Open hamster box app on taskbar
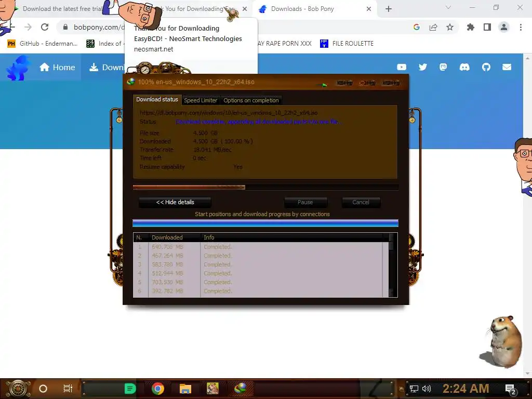Screen dimensions: 532x399 coord(212,389)
